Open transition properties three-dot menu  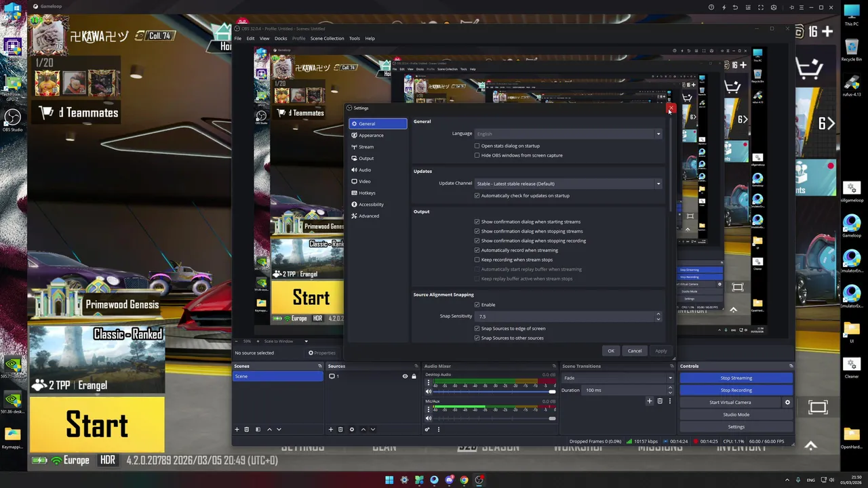pos(669,401)
